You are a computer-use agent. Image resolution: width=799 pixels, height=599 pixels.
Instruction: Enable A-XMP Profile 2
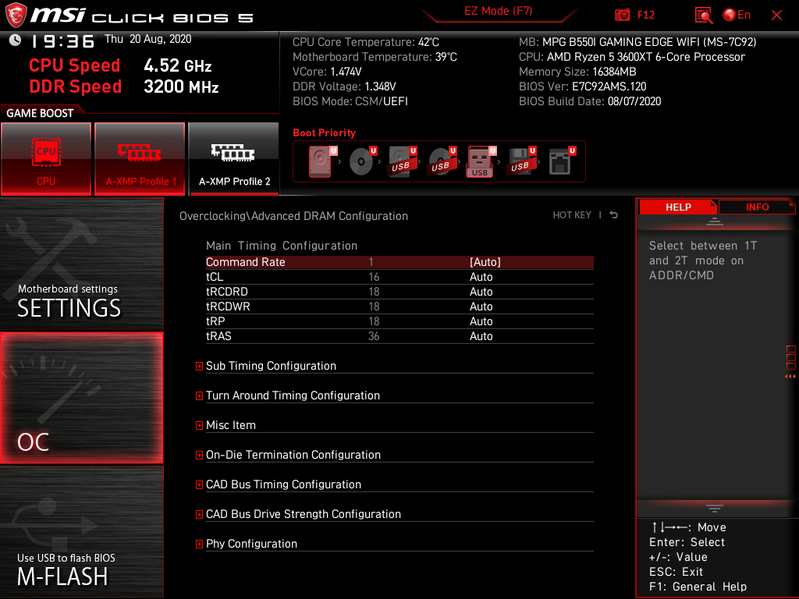tap(234, 159)
